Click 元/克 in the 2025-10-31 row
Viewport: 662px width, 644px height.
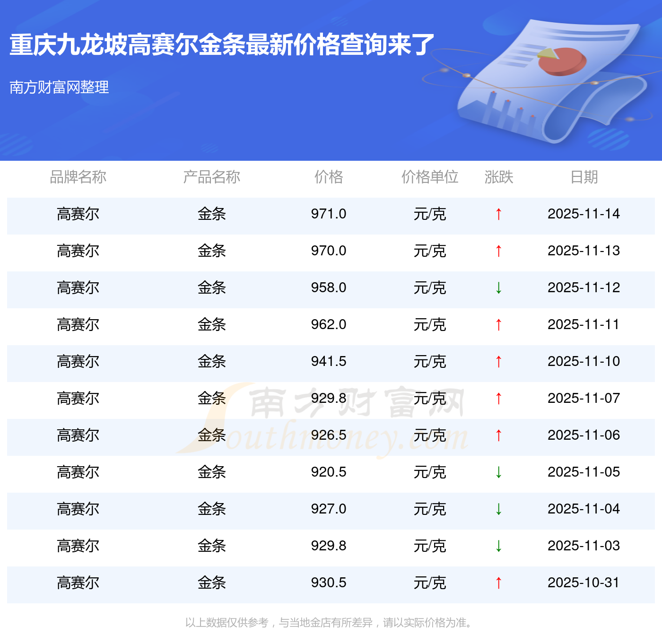(x=430, y=583)
